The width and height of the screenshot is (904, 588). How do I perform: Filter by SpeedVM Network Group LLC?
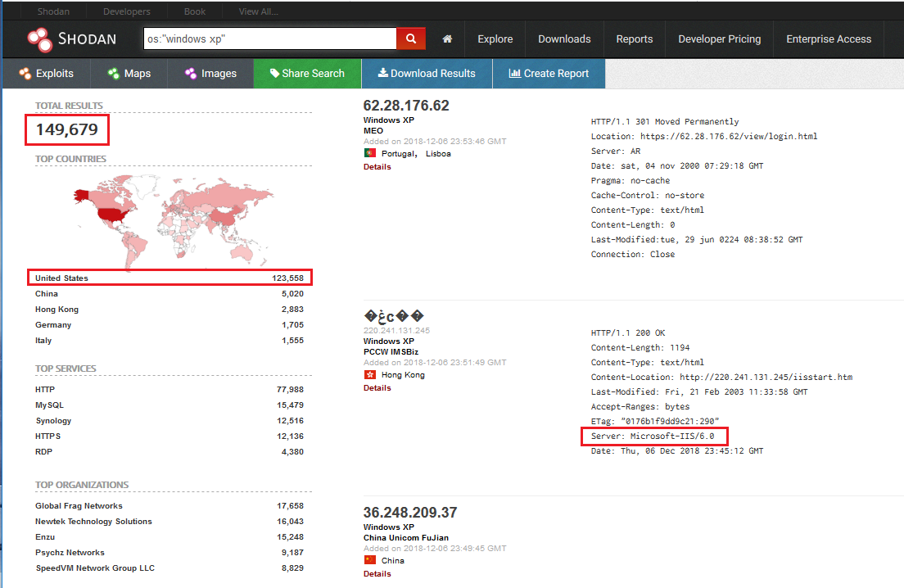(x=169, y=568)
